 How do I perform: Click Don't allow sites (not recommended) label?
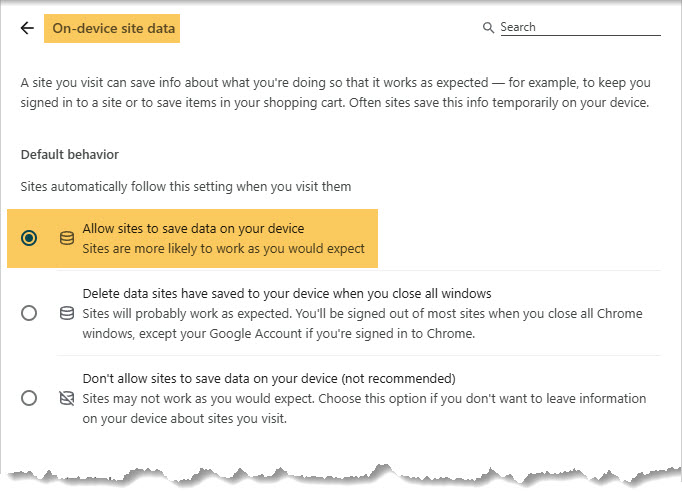tap(269, 378)
